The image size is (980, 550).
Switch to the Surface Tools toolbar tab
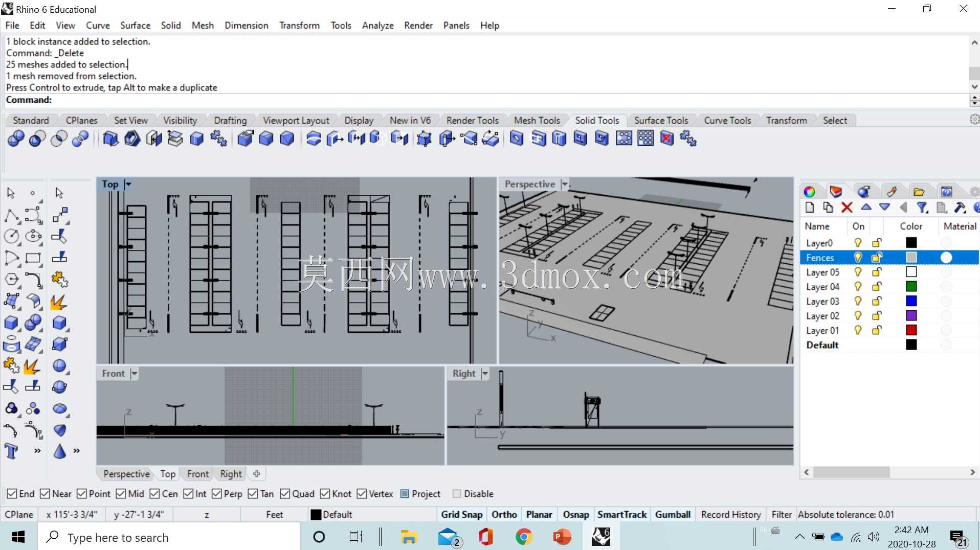coord(661,120)
